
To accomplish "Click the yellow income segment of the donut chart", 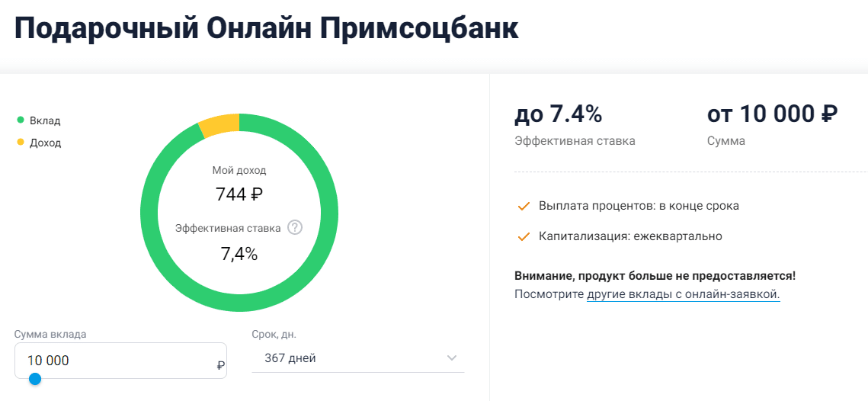I will coord(220,124).
